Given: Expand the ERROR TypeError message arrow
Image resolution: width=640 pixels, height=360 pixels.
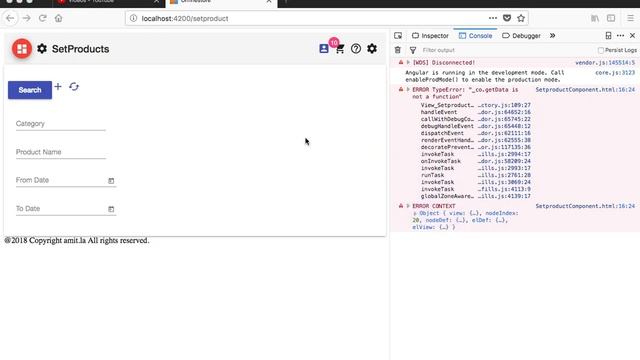Looking at the screenshot, I should point(408,89).
